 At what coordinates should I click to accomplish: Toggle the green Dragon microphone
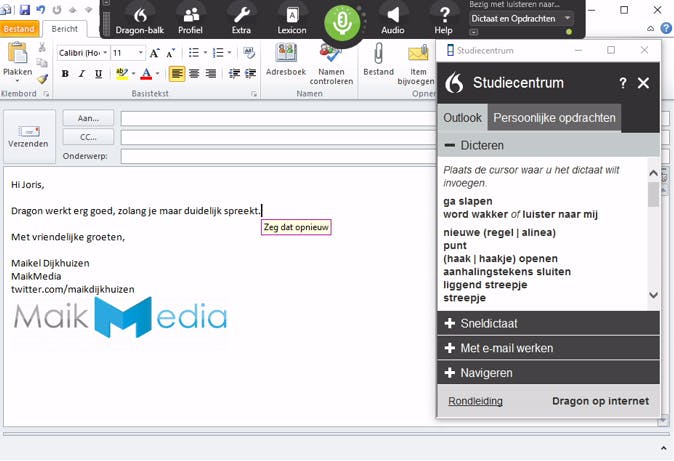[x=342, y=23]
